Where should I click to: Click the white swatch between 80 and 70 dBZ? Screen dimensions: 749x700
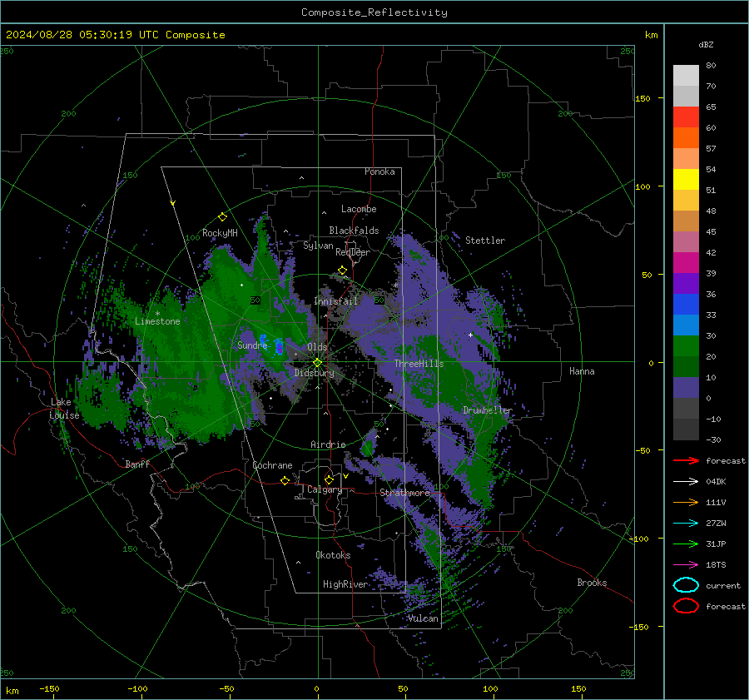[686, 76]
